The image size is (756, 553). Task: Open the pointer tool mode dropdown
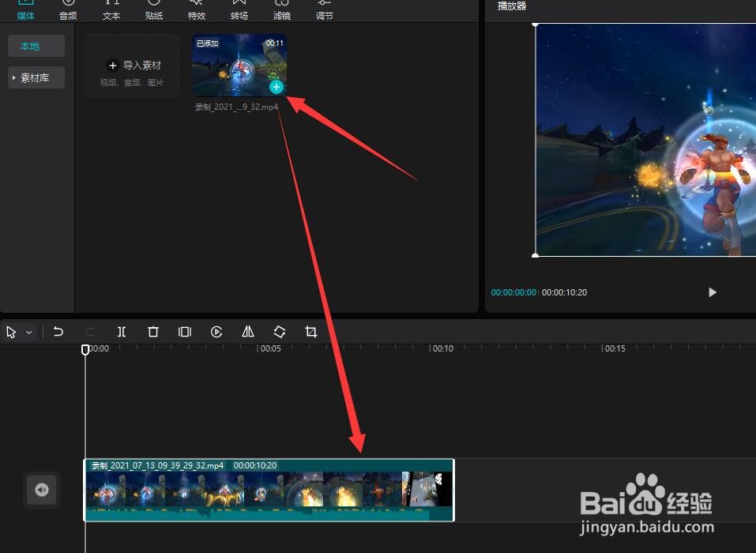pos(29,332)
